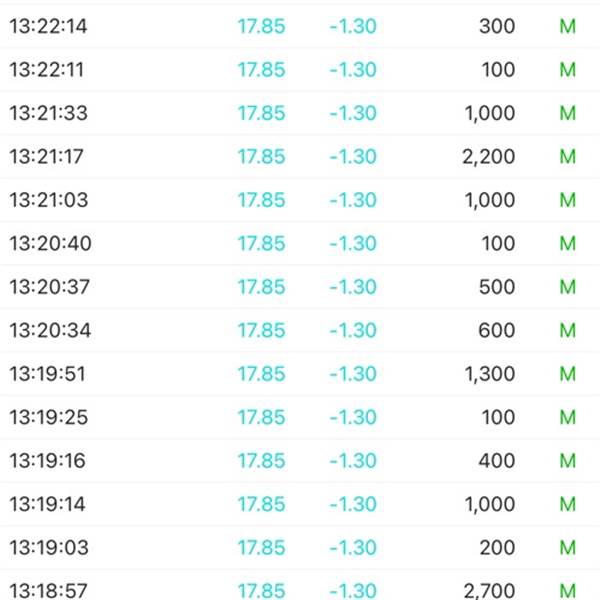Select the 2,200 volume entry
The image size is (600, 600).
coord(488,157)
